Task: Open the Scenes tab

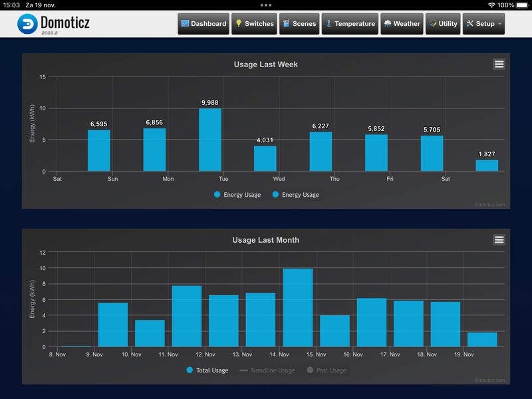Action: coord(299,24)
